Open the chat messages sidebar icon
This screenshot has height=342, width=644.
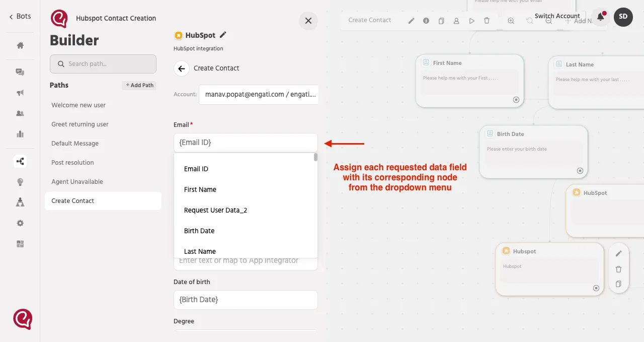(x=20, y=72)
